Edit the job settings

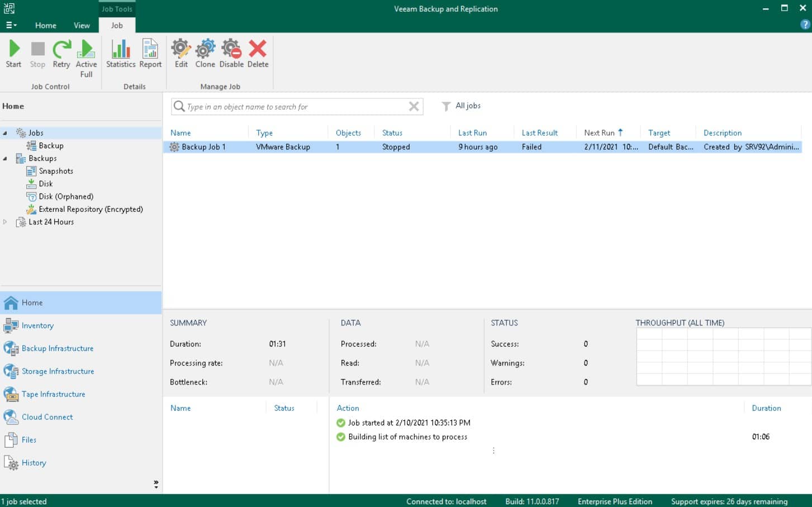tap(181, 53)
